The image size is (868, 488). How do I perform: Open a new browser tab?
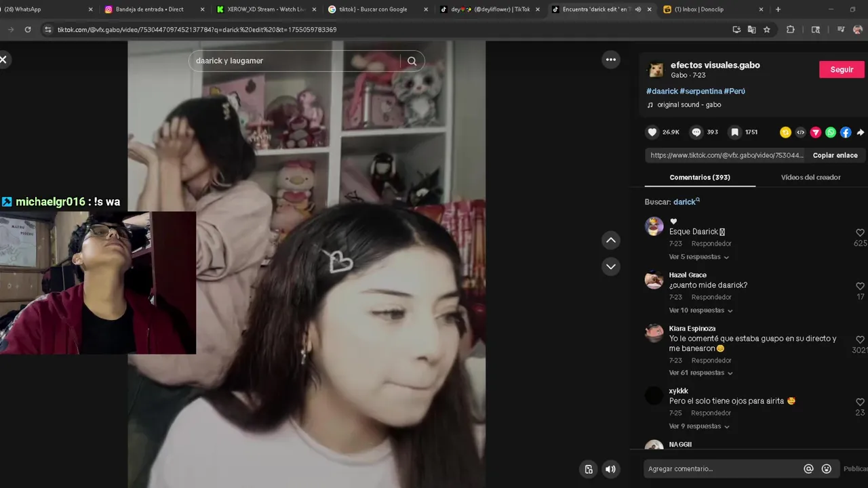point(778,9)
